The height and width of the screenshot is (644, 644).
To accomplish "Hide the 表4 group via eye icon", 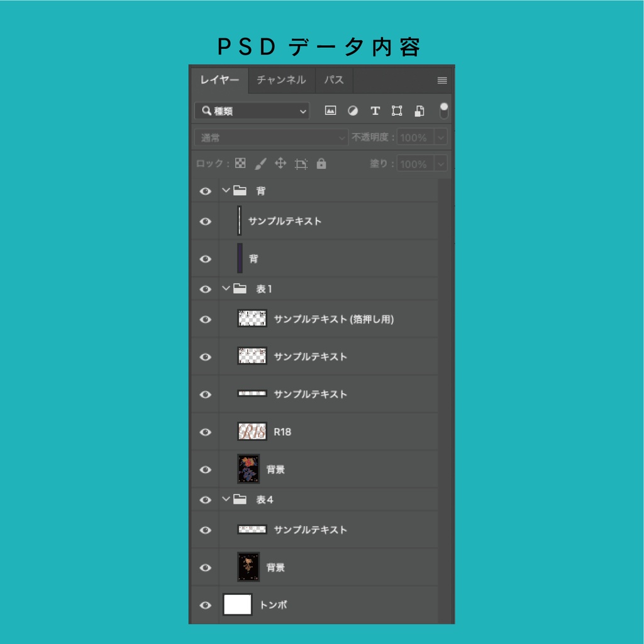I will pyautogui.click(x=206, y=500).
